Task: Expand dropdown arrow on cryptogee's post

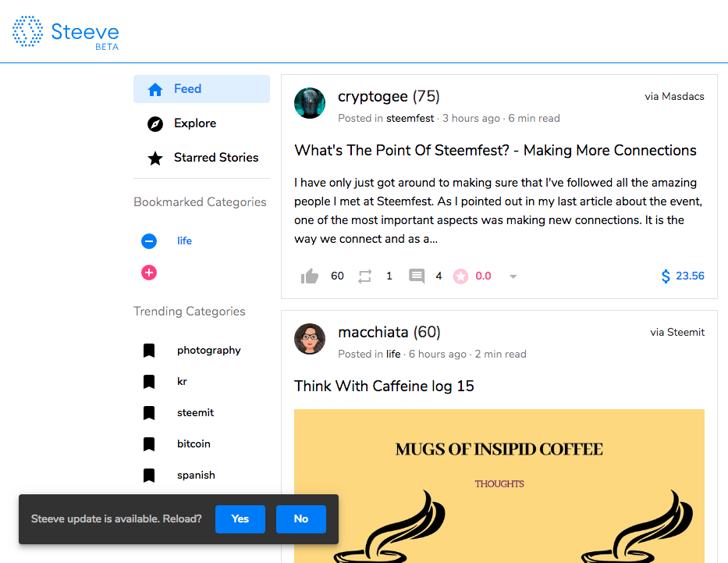Action: (x=513, y=276)
